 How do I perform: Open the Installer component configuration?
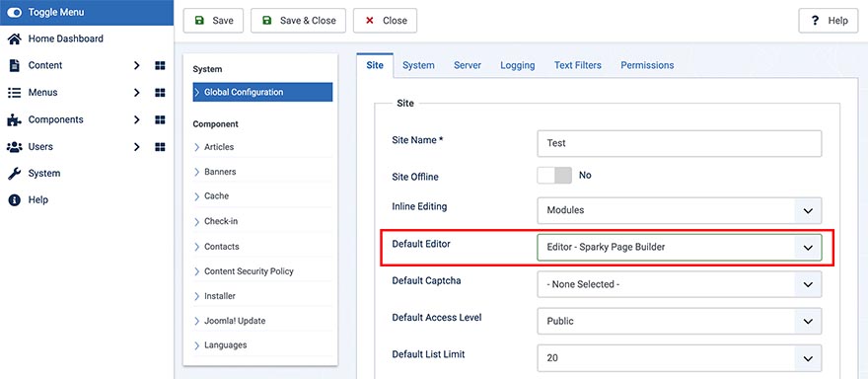click(x=220, y=296)
